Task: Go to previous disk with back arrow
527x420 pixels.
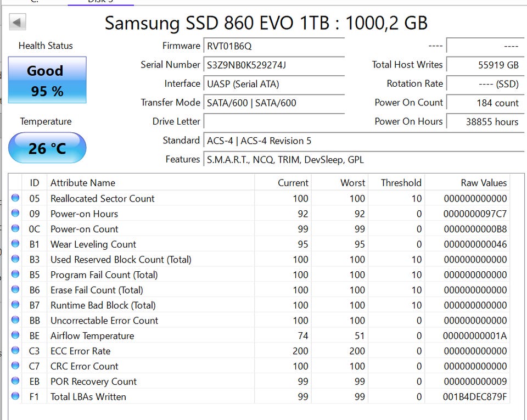Action: coord(18,22)
